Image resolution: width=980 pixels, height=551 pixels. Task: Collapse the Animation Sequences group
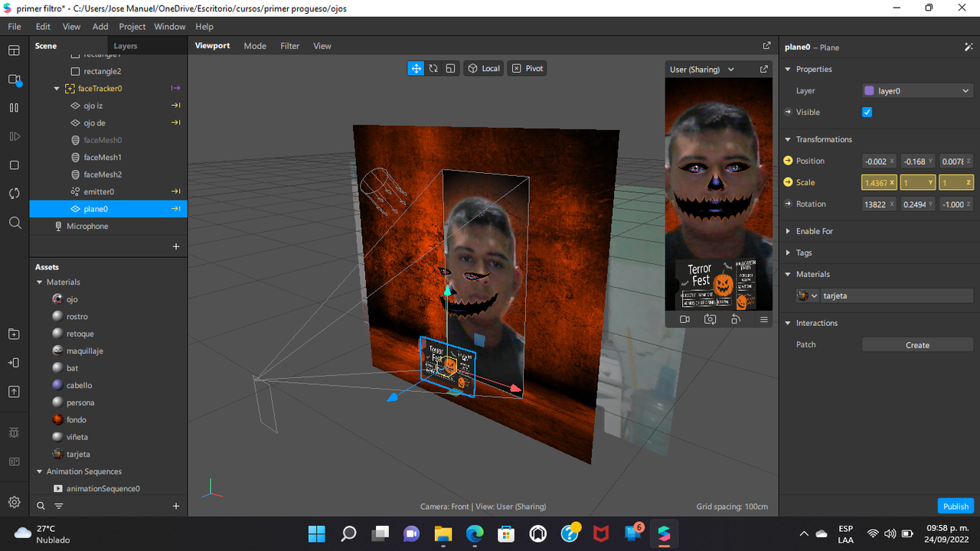click(x=40, y=471)
